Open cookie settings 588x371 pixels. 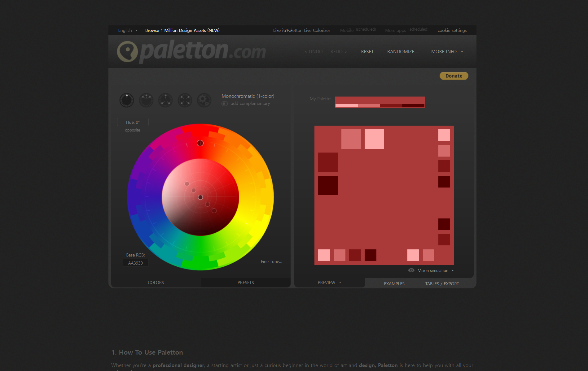point(452,30)
